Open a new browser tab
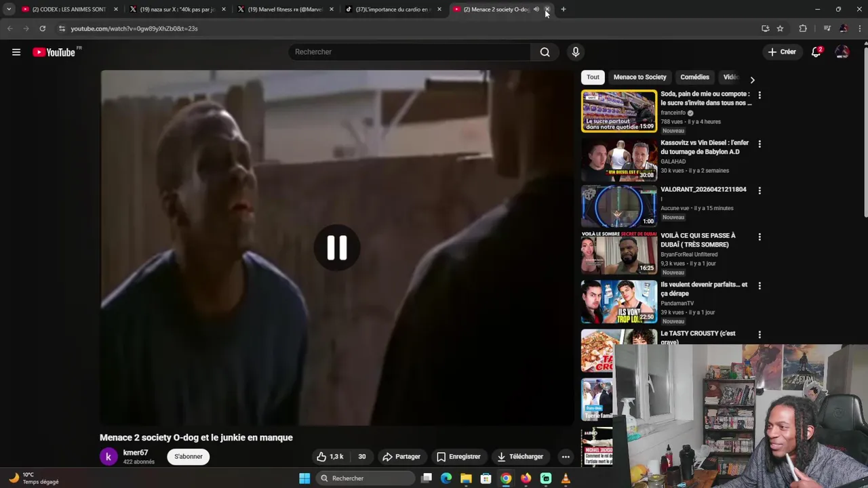The width and height of the screenshot is (868, 488). click(564, 9)
